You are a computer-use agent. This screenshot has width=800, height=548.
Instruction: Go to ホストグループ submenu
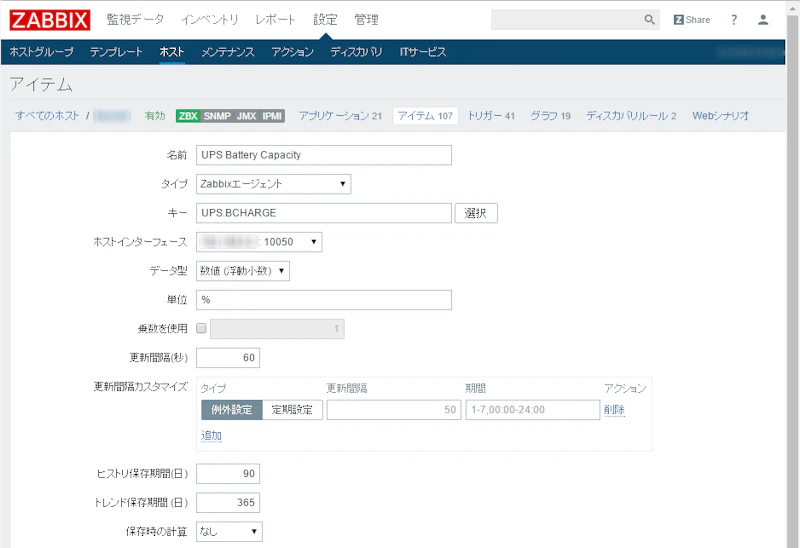point(41,52)
